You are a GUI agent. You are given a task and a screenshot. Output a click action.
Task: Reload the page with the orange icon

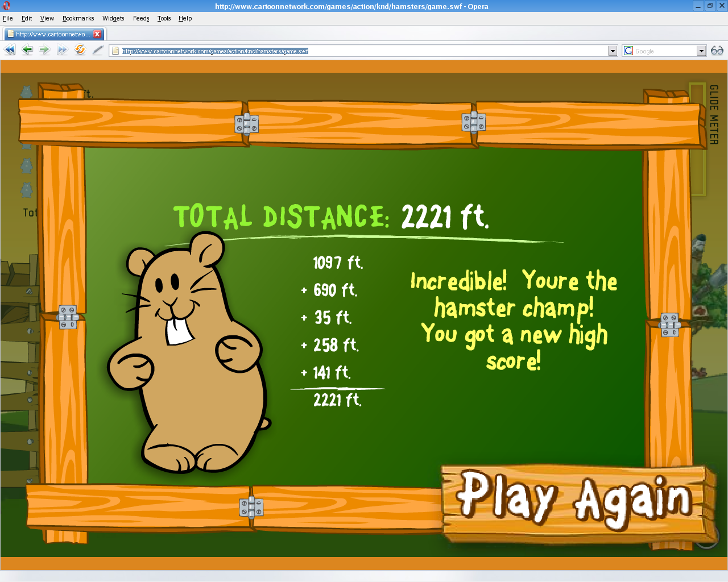point(80,50)
